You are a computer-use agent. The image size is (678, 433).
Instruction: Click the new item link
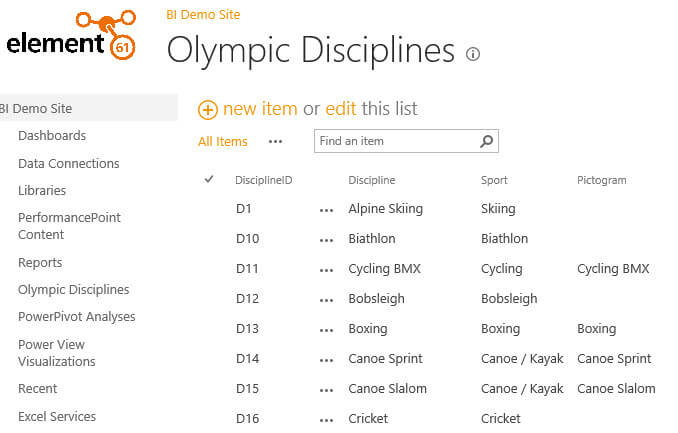tap(260, 109)
